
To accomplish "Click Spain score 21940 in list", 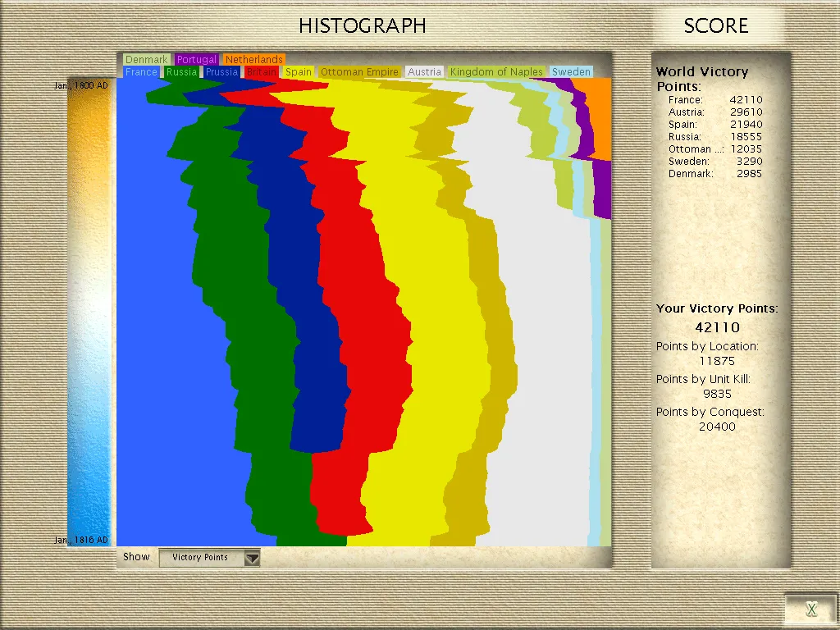I will click(x=715, y=125).
